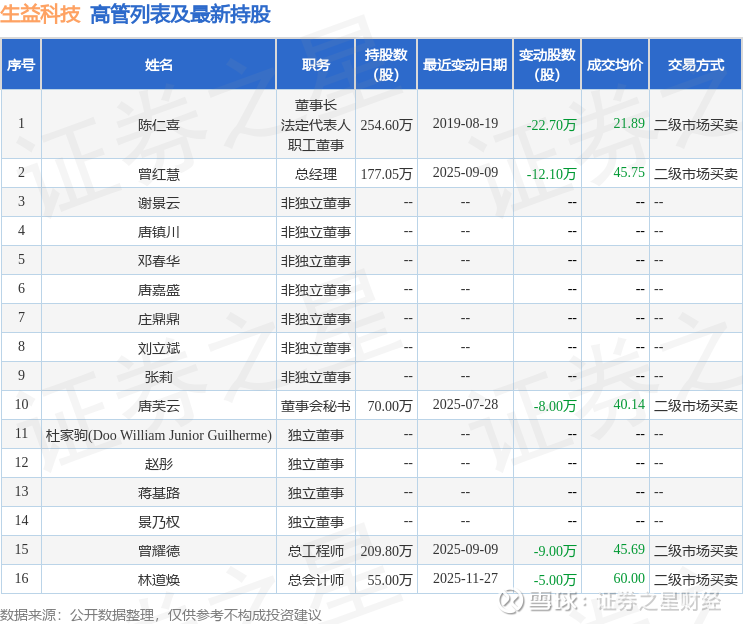Select the 254.60万 shareholding value
The width and height of the screenshot is (743, 624).
[x=386, y=125]
